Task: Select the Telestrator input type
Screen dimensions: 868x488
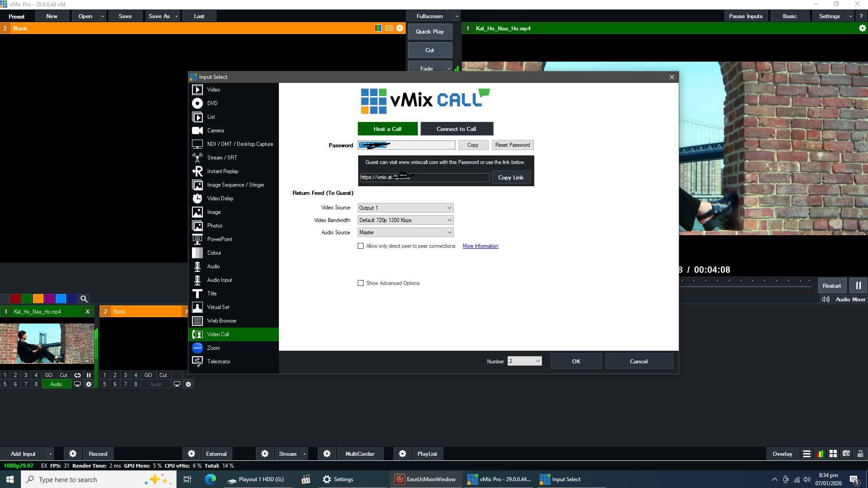Action: coord(233,362)
